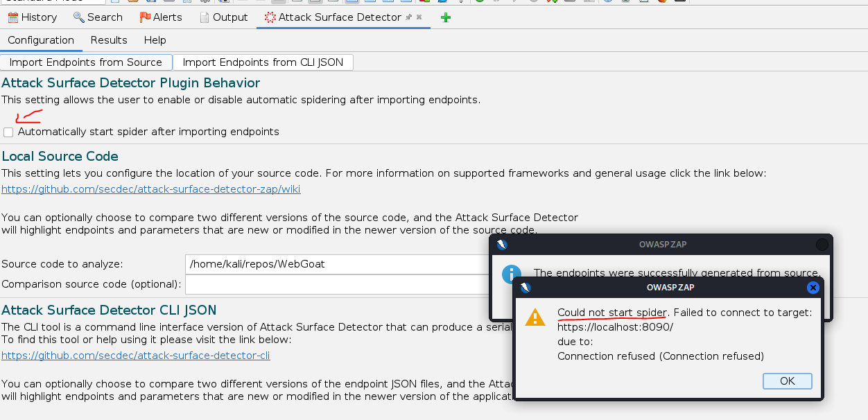The image size is (868, 420).
Task: Click Import Endpoints from Source button
Action: [x=86, y=62]
